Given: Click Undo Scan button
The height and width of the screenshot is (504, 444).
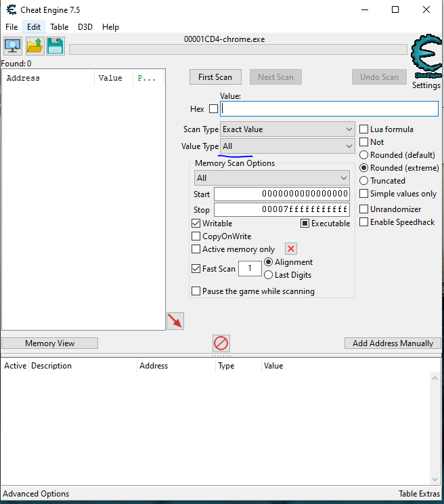Looking at the screenshot, I should (379, 77).
